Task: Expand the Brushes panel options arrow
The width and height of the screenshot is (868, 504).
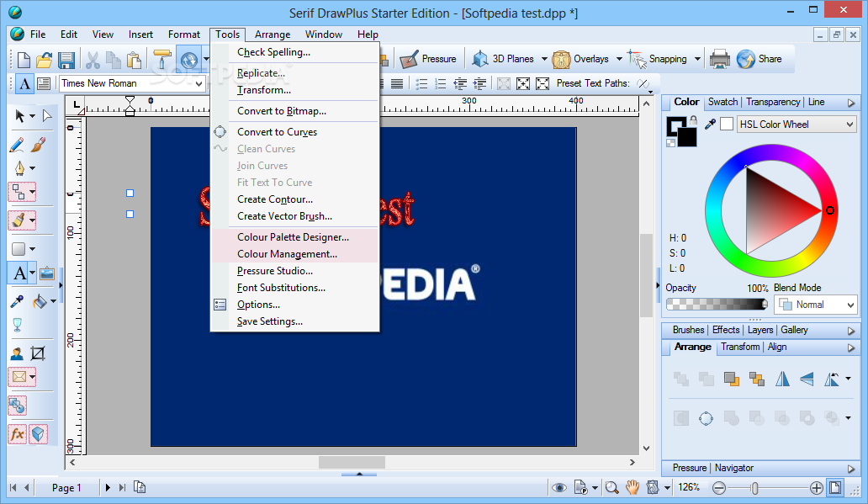Action: pyautogui.click(x=851, y=331)
